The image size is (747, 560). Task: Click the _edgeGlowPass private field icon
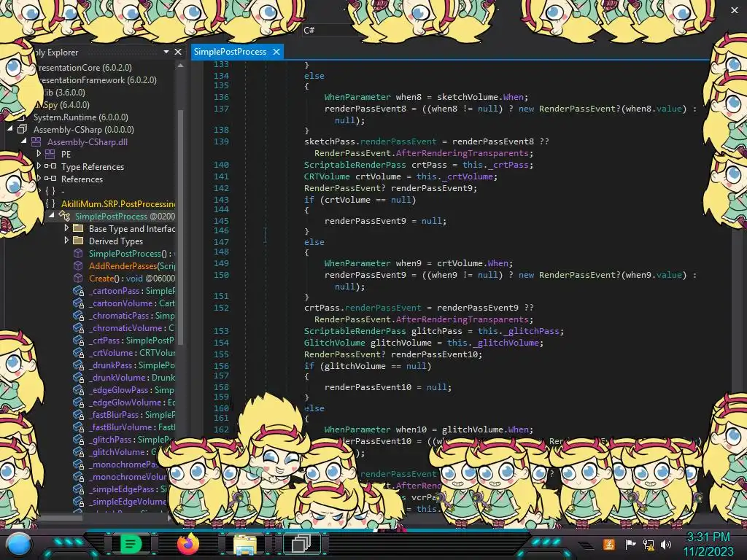point(79,390)
